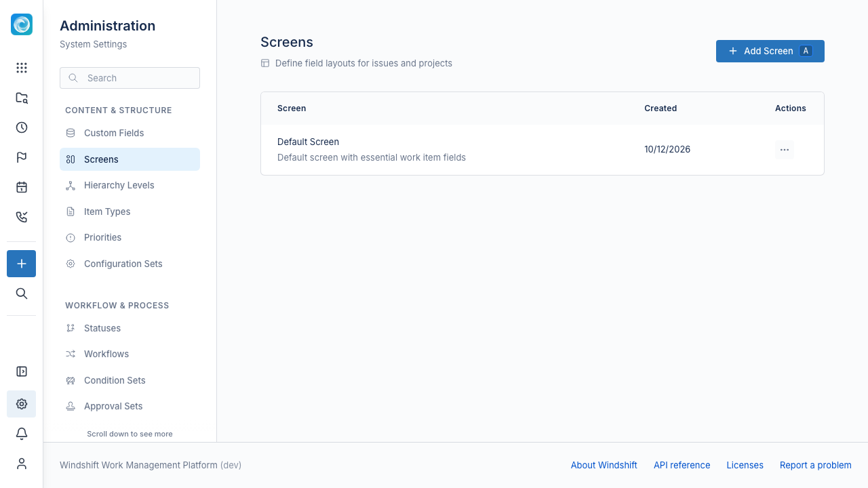Image resolution: width=868 pixels, height=488 pixels.
Task: Toggle the sidebar panel icon
Action: pos(22,371)
